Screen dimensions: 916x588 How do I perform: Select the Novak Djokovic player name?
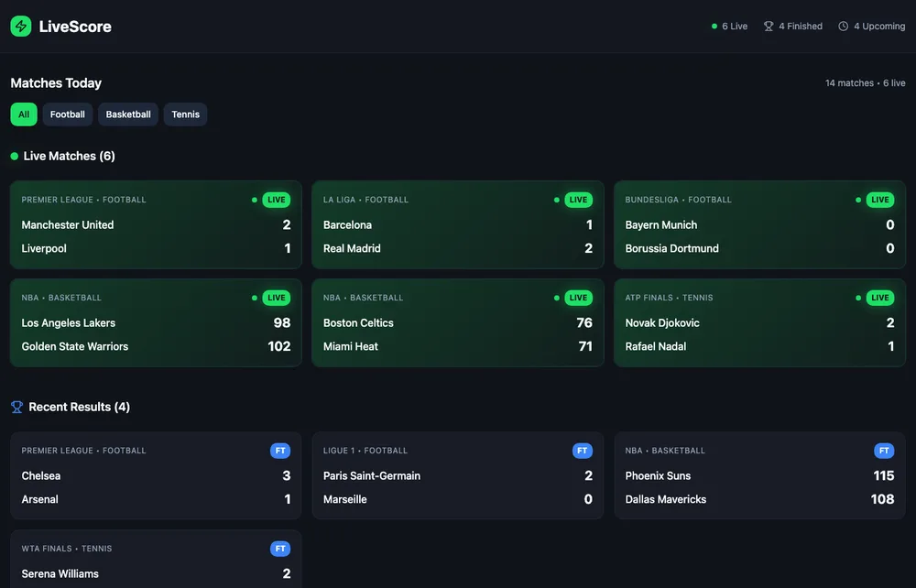pos(662,323)
